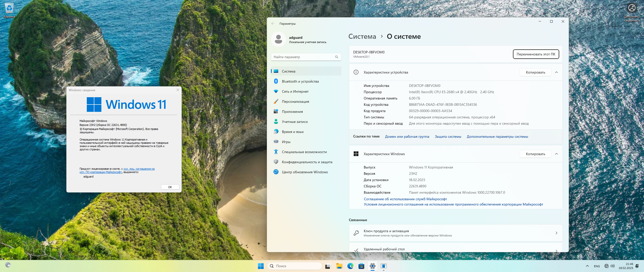
Task: Click the Microsoft Edge taskbar icon
Action: point(350,266)
